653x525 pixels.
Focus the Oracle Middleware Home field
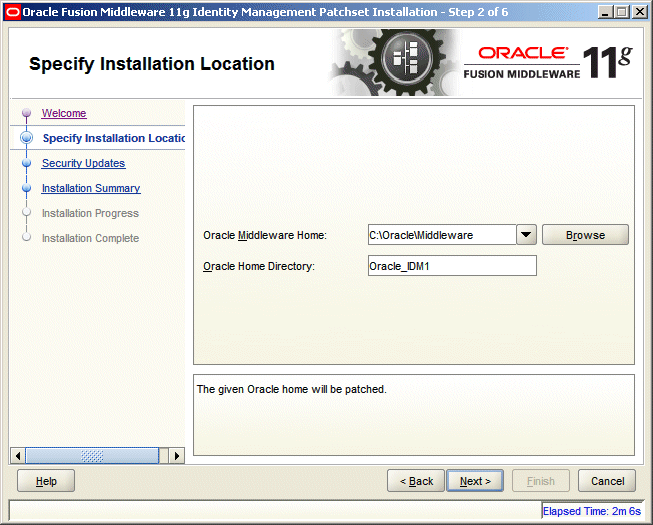coord(442,235)
